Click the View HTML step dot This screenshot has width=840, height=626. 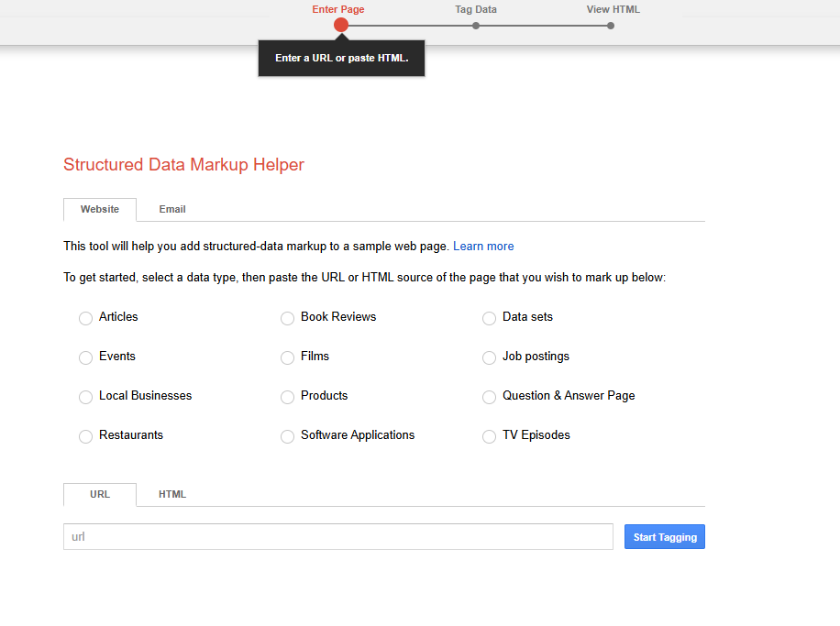611,26
